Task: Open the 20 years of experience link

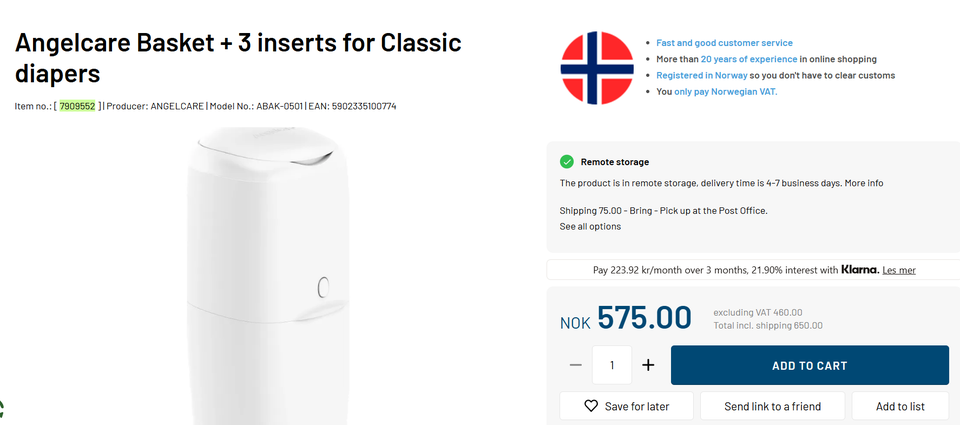Action: (749, 59)
